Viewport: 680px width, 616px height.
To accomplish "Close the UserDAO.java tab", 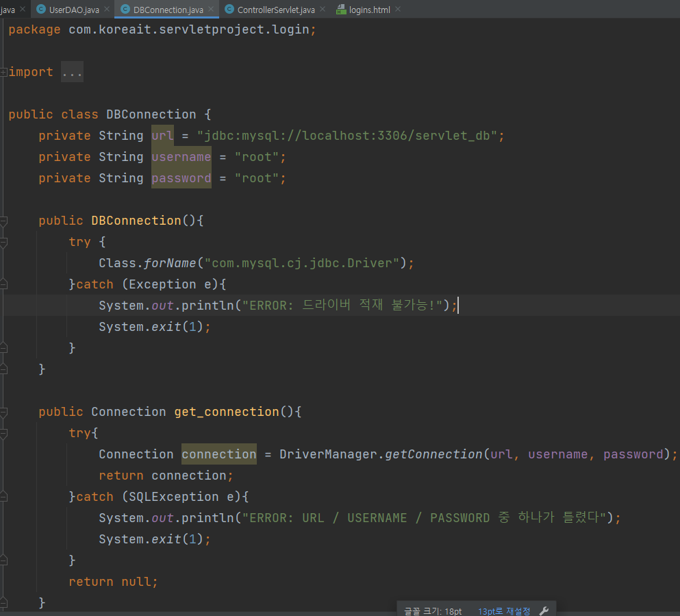I will (x=107, y=9).
